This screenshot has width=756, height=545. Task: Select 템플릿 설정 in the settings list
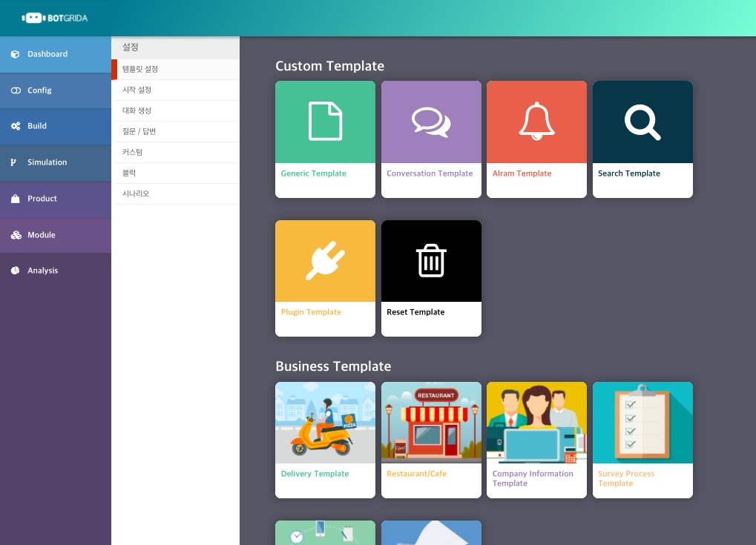click(176, 70)
